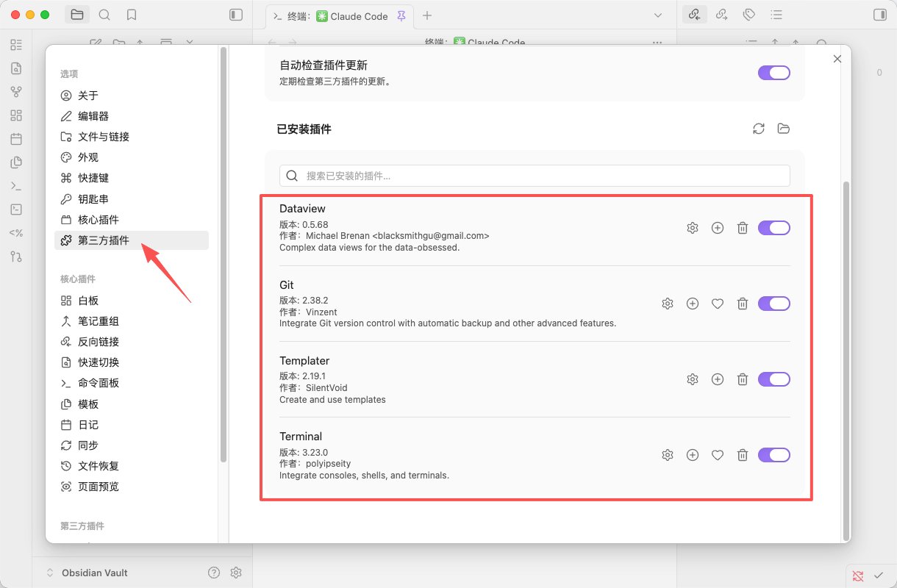
Task: Open 命令面板 core plugin settings
Action: pyautogui.click(x=132, y=383)
